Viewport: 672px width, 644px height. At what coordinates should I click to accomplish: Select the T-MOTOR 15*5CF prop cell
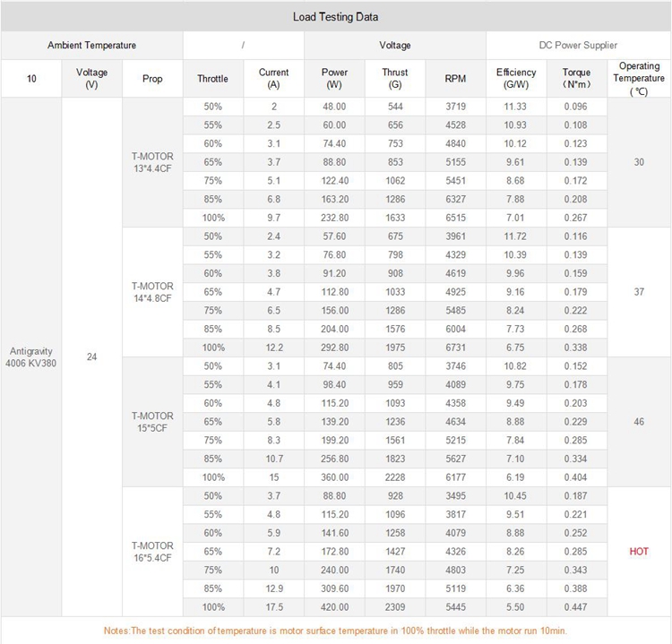pyautogui.click(x=152, y=422)
